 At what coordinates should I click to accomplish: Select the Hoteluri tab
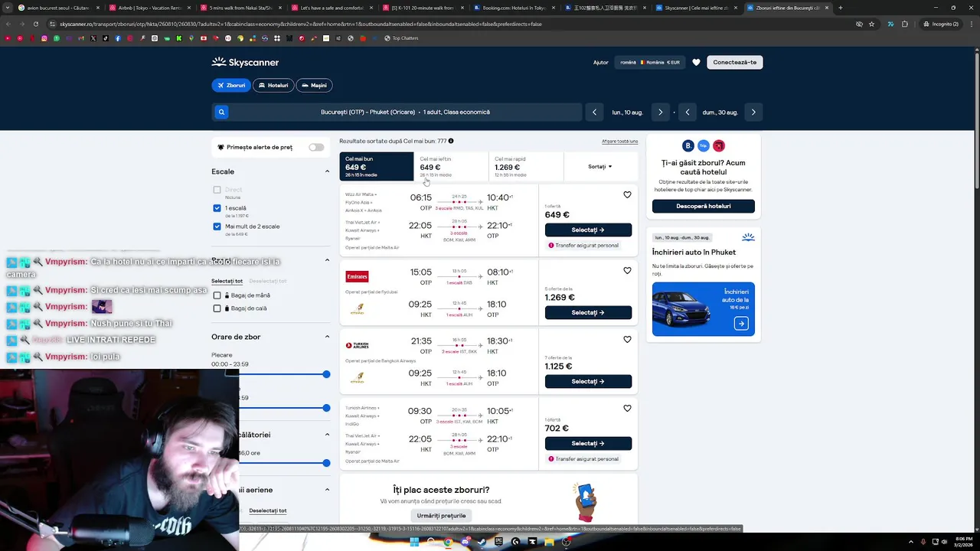tap(273, 85)
